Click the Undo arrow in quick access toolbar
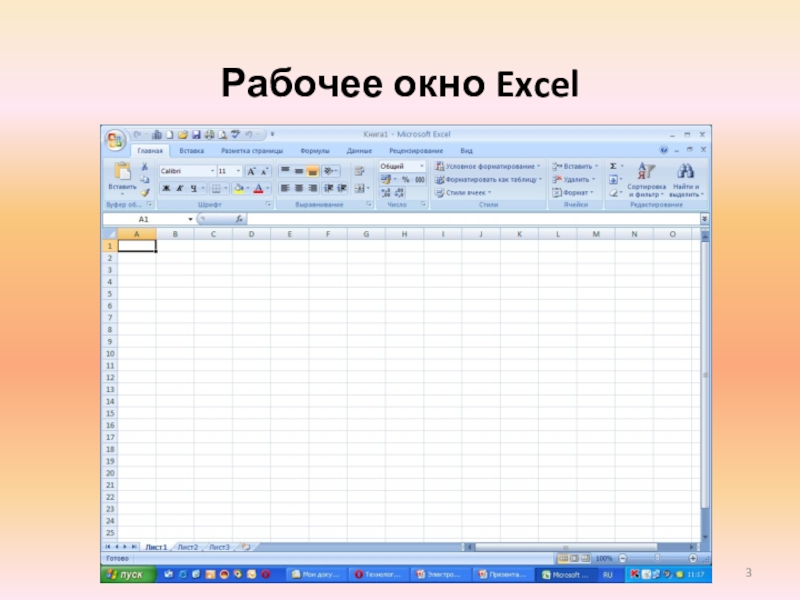 point(248,135)
